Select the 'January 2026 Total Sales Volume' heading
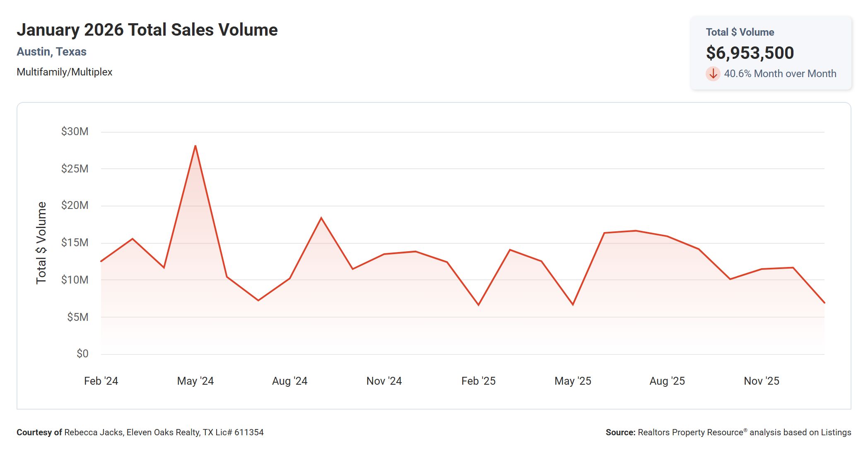868x456 pixels. 147,30
